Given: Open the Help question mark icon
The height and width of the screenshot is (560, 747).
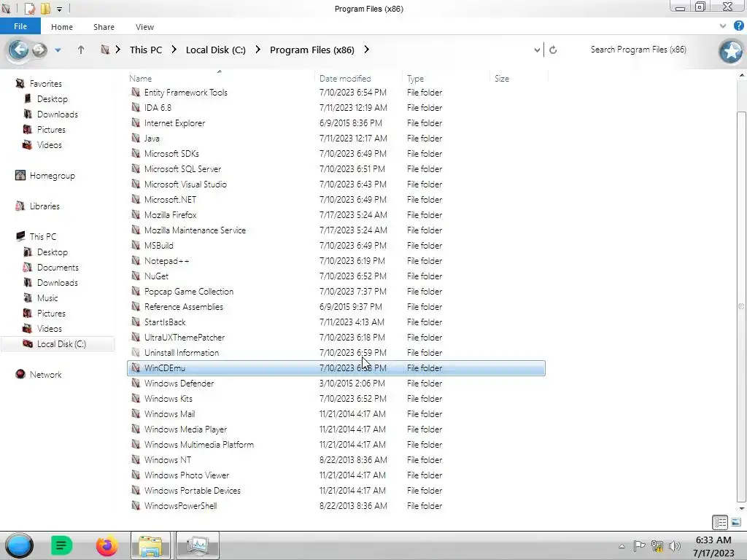Looking at the screenshot, I should 738,26.
